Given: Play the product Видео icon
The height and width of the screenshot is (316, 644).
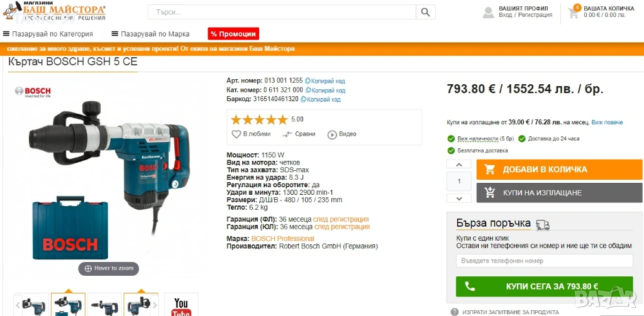Looking at the screenshot, I should pos(332,134).
